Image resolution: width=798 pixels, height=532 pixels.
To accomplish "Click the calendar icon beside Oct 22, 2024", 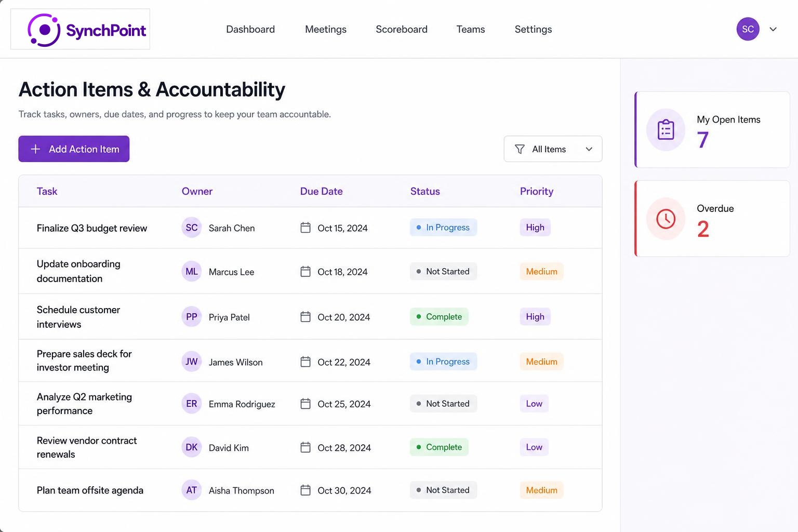I will click(305, 362).
